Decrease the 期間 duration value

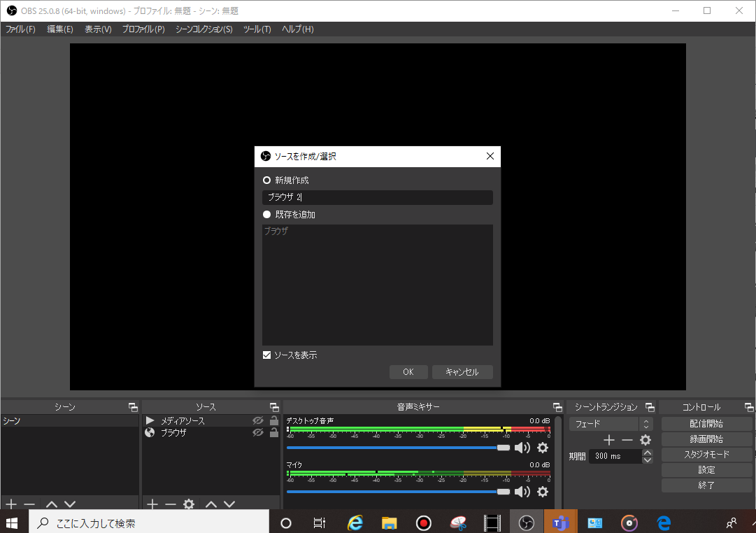pos(648,460)
